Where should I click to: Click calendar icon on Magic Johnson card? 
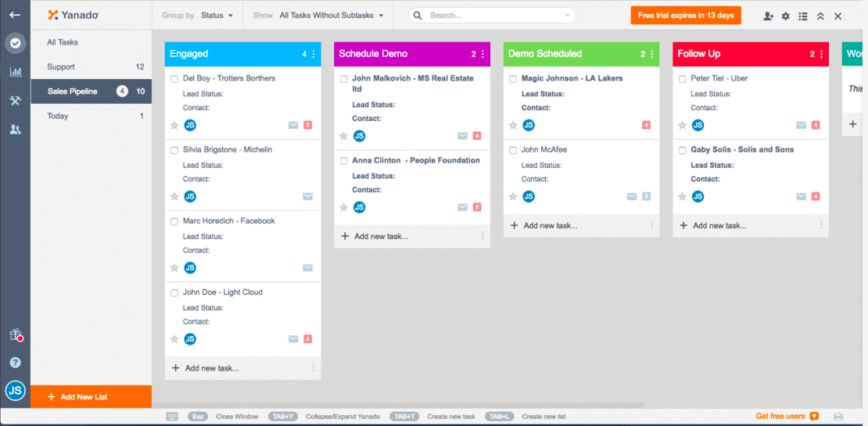click(x=646, y=125)
